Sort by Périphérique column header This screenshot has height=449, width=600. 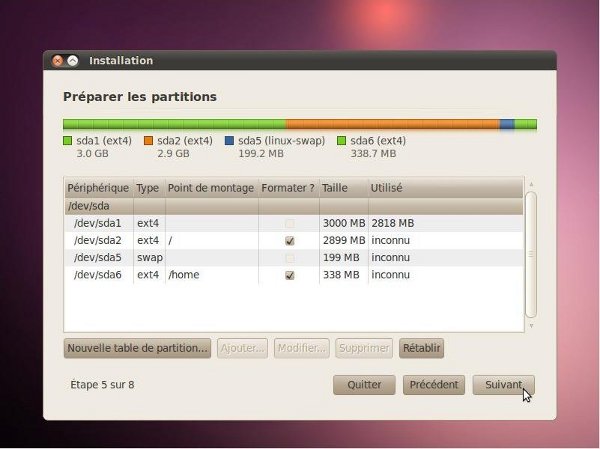coord(98,188)
